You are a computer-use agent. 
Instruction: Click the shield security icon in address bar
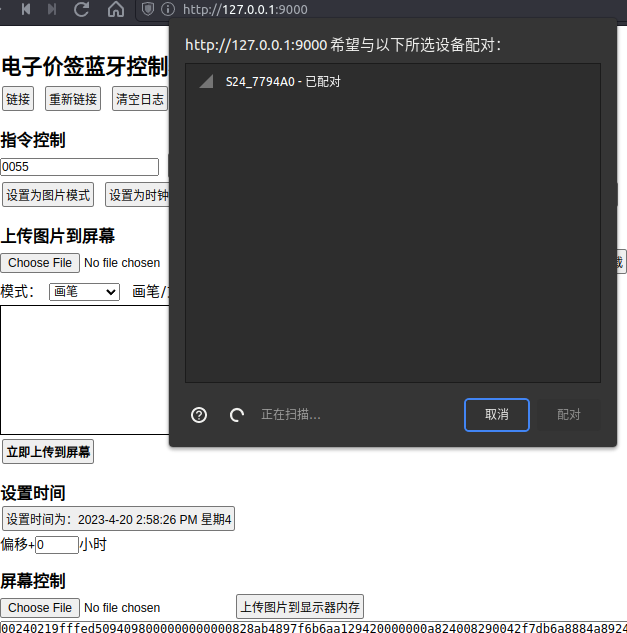click(x=148, y=9)
